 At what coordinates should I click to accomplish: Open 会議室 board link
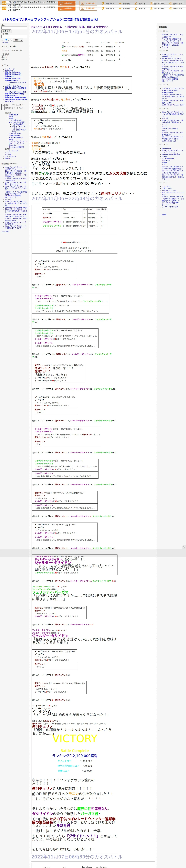click(x=11, y=118)
